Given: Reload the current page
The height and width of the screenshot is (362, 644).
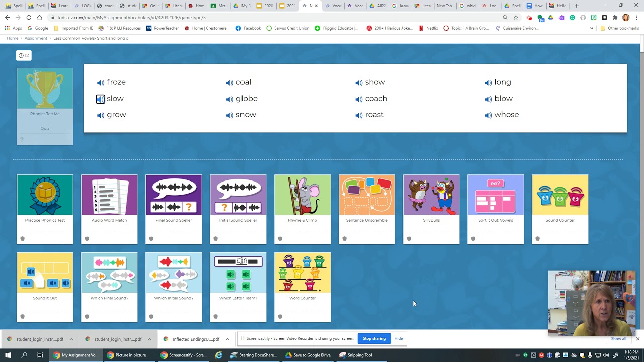Looking at the screenshot, I should (x=29, y=18).
